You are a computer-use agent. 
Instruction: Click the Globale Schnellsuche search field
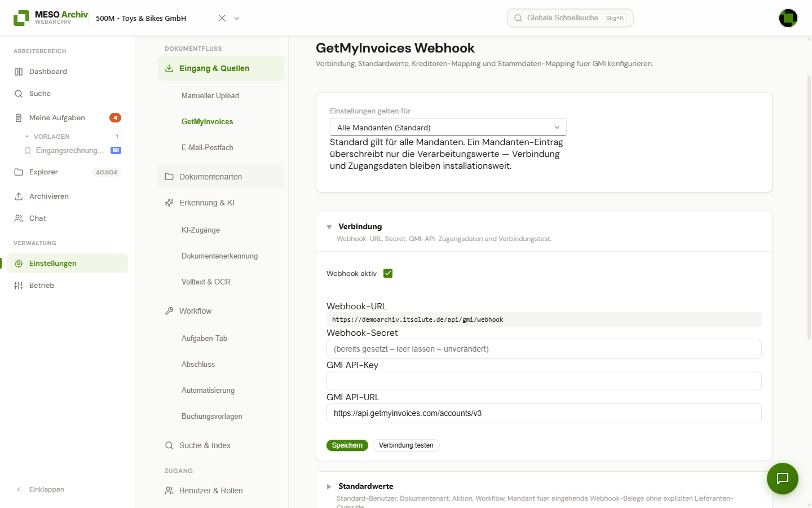pos(570,18)
